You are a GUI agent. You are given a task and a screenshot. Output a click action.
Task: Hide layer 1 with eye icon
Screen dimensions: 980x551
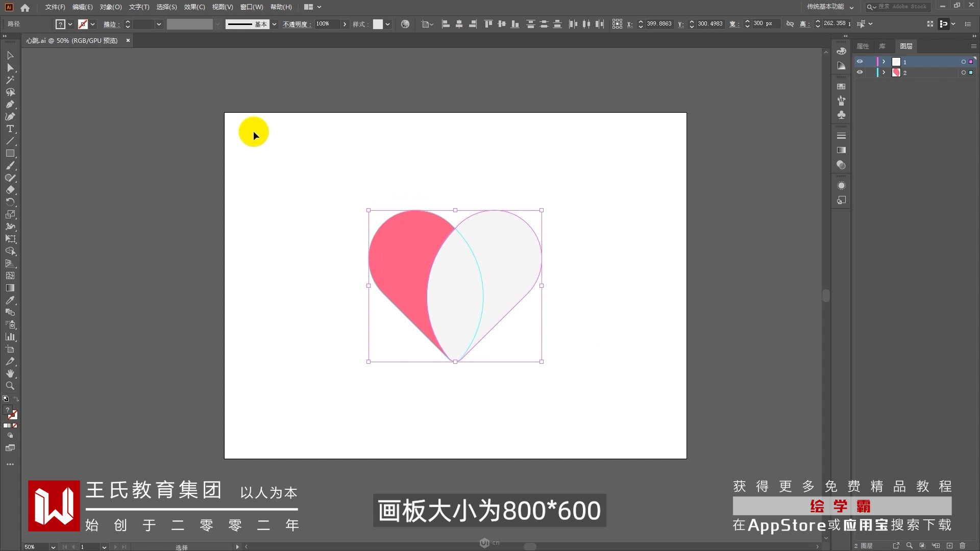tap(860, 62)
